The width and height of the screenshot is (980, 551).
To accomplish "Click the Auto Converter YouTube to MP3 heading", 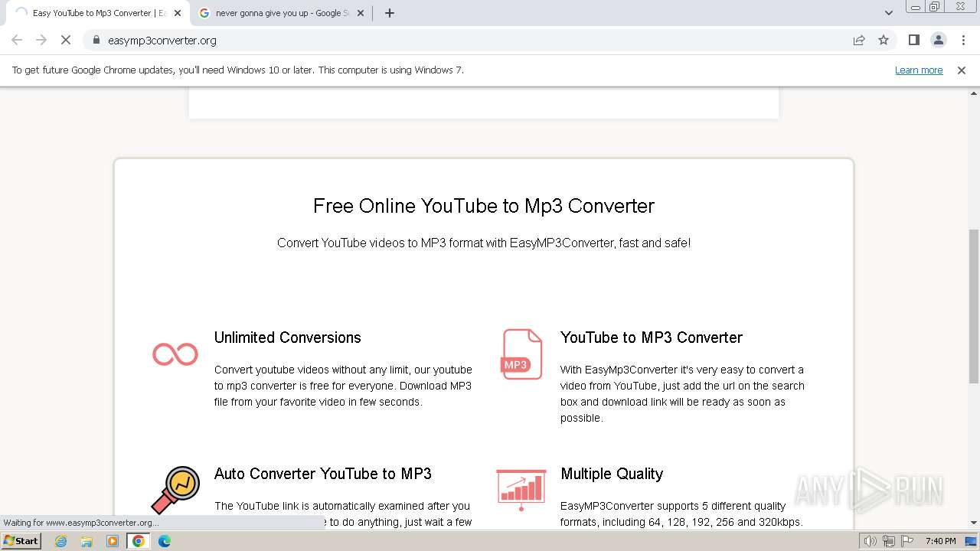I will point(323,474).
